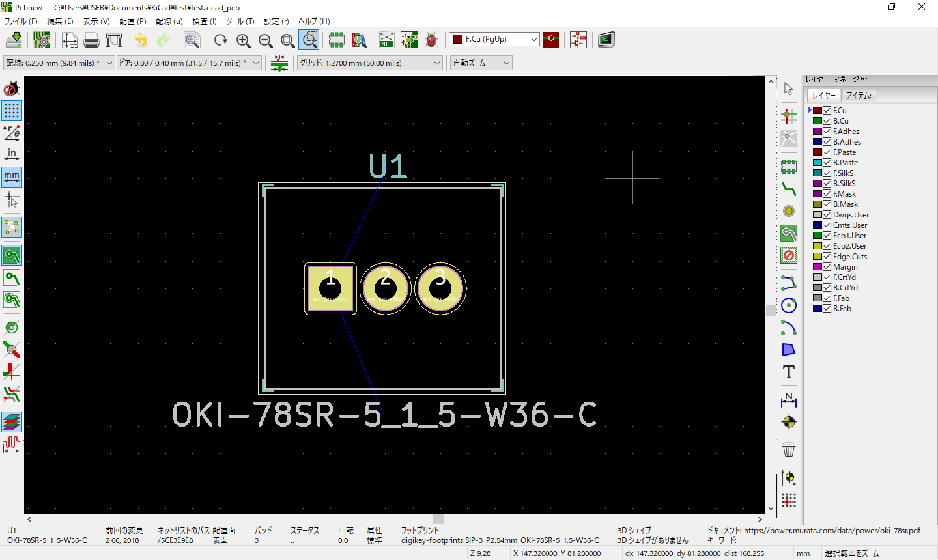
Task: Switch units to millimeters
Action: (12, 177)
